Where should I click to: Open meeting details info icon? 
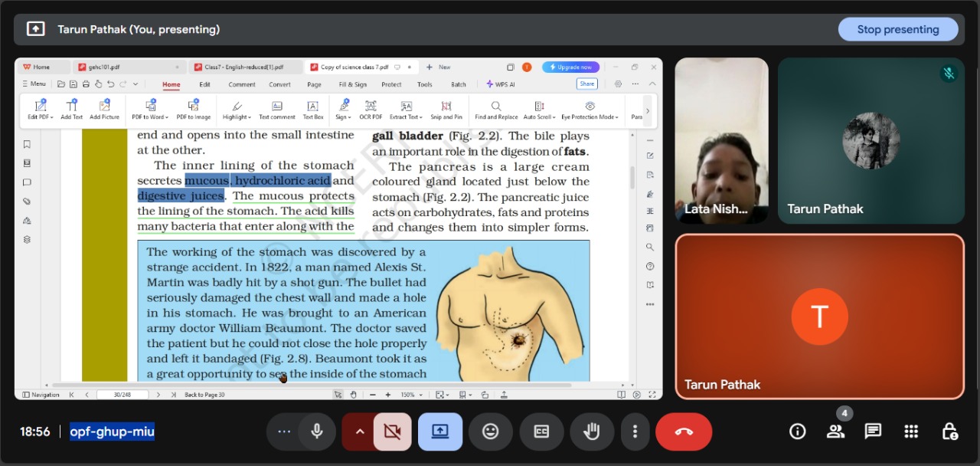(797, 432)
